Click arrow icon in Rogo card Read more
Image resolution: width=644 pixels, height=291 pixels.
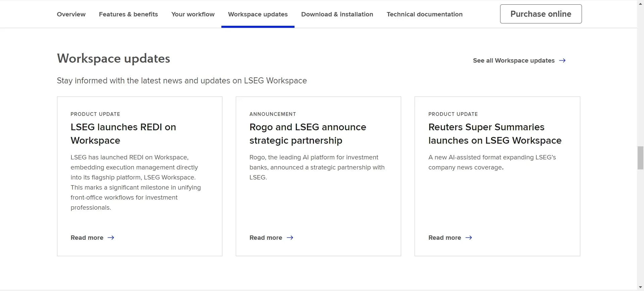click(290, 238)
